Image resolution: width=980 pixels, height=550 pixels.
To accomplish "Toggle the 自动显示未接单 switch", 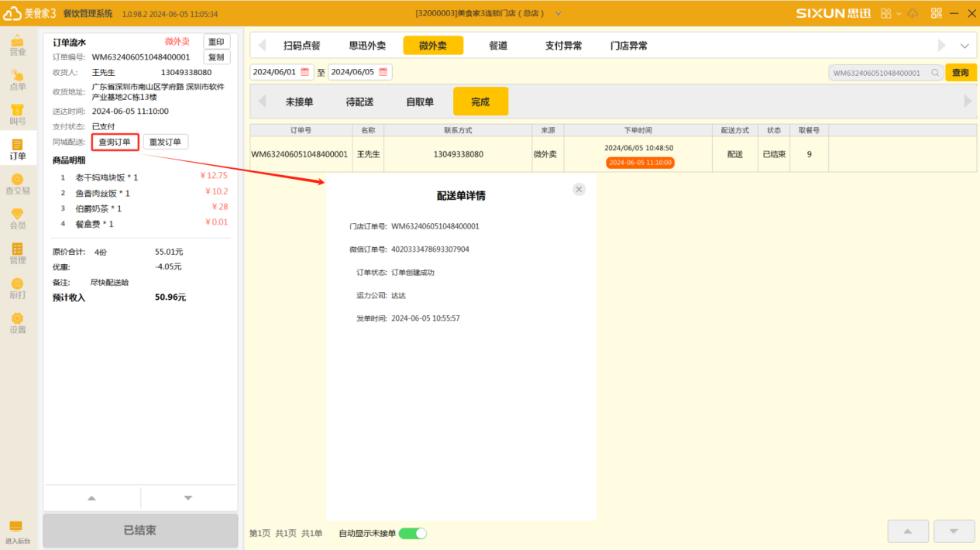I will tap(413, 533).
